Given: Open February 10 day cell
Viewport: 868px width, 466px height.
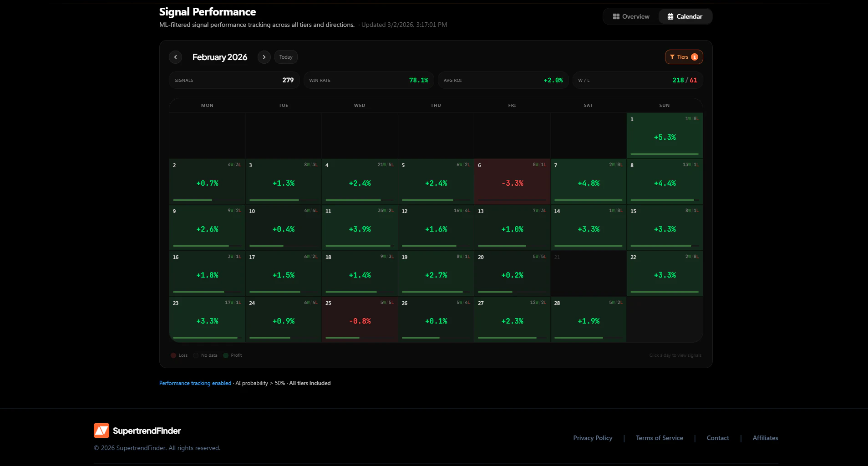Looking at the screenshot, I should (284, 228).
